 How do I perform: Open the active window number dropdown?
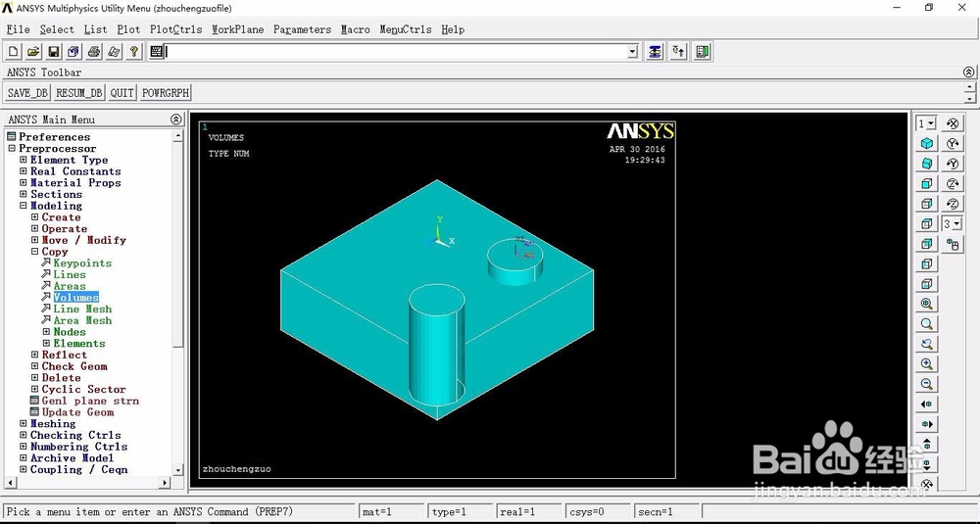click(x=926, y=123)
